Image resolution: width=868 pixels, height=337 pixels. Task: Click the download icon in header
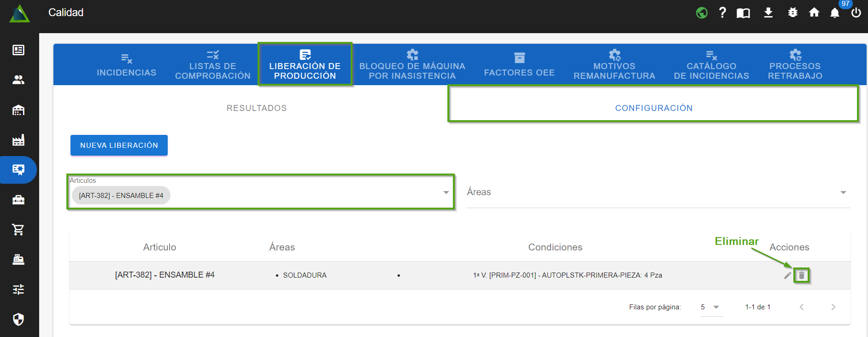click(768, 12)
